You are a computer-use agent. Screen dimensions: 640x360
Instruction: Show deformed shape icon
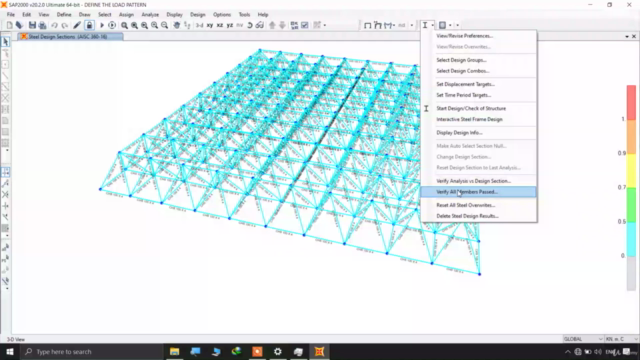point(378,25)
